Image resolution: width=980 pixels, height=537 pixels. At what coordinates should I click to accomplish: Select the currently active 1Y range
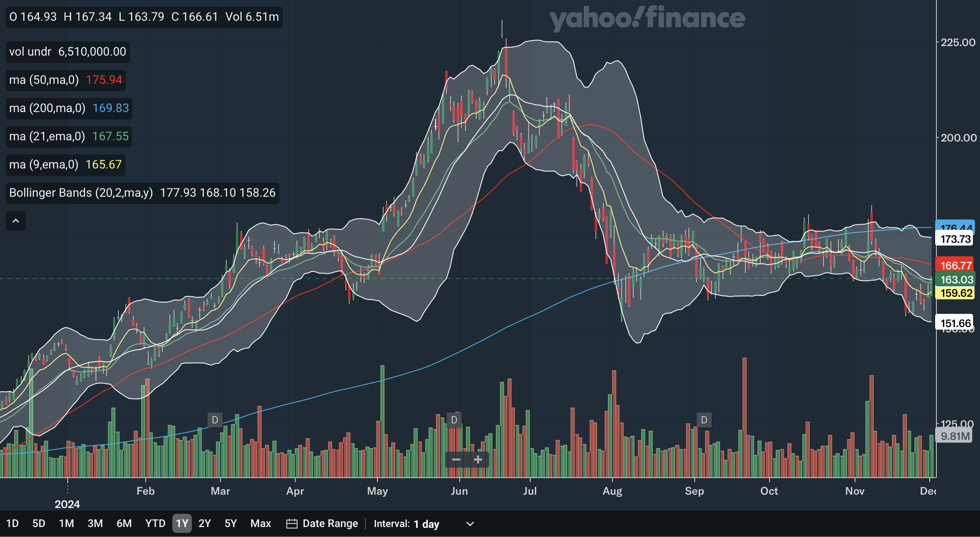tap(182, 523)
